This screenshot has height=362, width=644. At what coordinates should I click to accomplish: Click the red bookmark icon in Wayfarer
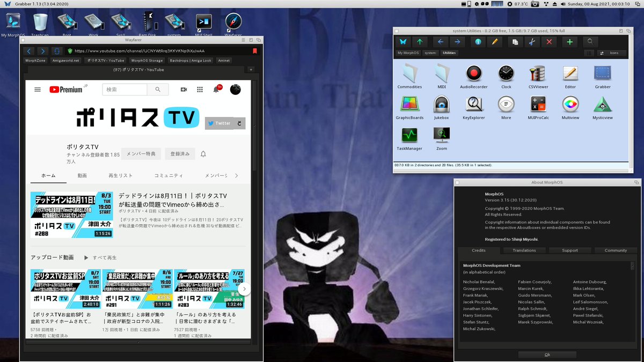coord(254,51)
